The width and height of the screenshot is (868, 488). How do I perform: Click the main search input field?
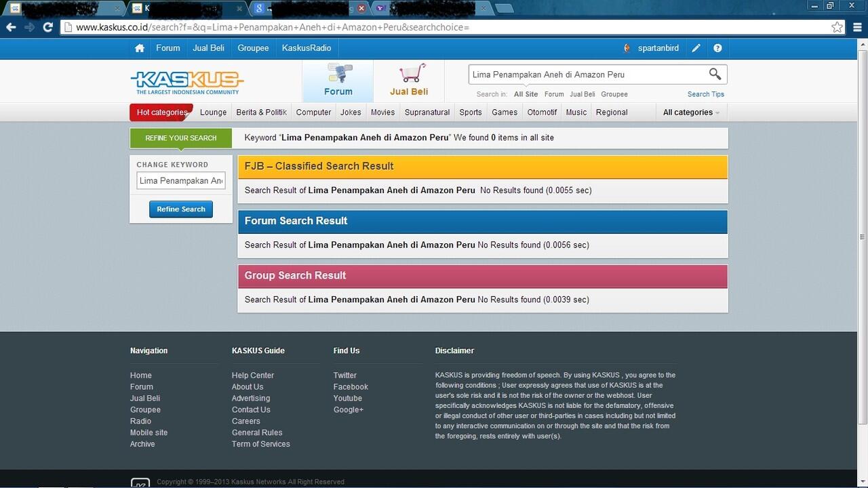pos(587,75)
